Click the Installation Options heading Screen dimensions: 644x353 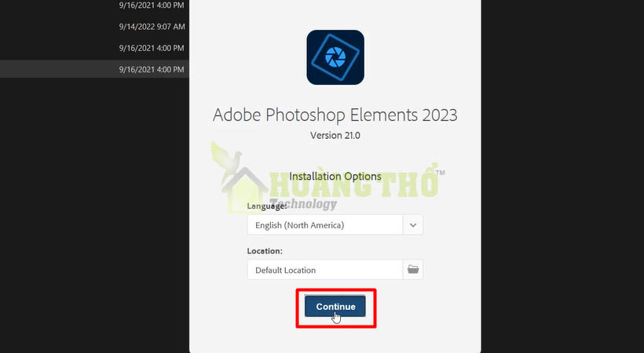tap(335, 176)
